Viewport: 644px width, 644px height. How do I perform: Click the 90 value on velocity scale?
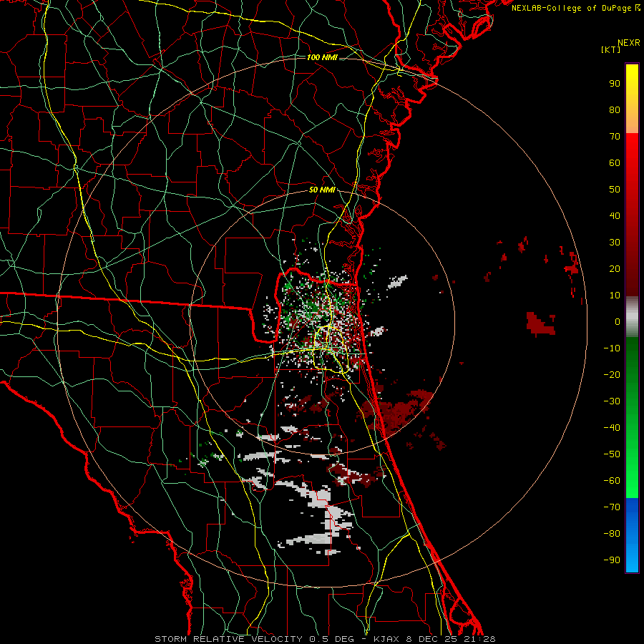point(615,84)
